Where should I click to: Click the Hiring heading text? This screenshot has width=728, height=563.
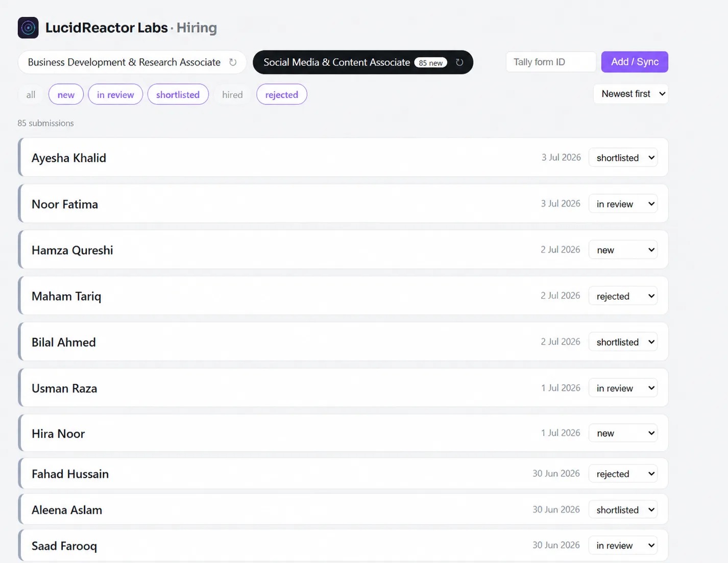click(197, 28)
